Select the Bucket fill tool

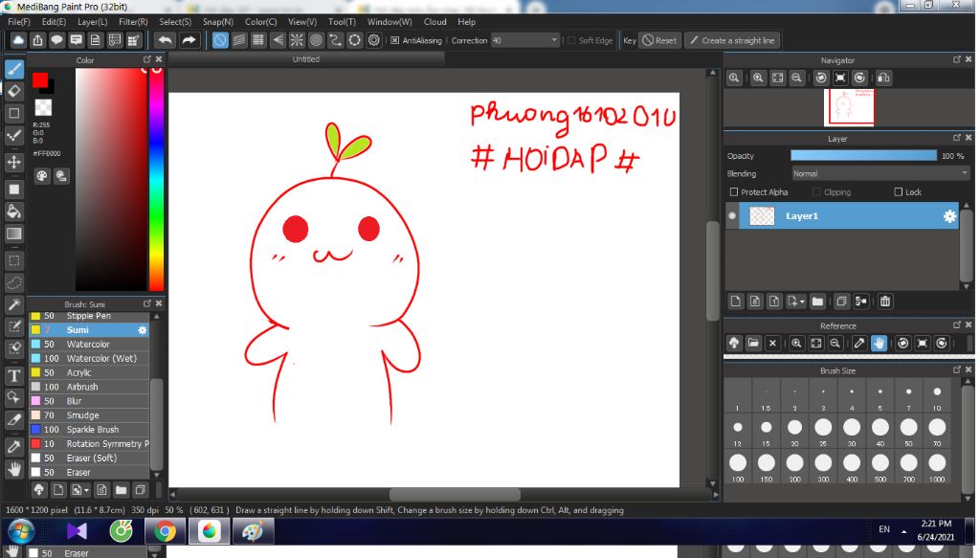pyautogui.click(x=13, y=212)
